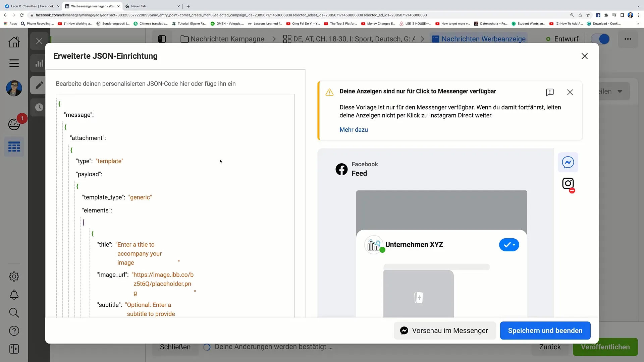Click the search magnifier icon

point(14,312)
